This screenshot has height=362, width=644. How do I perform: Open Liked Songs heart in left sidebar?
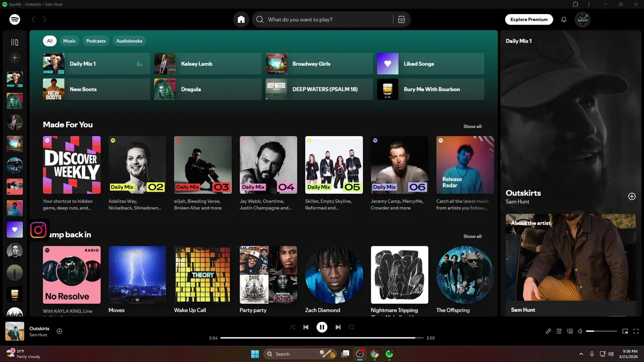(15, 229)
